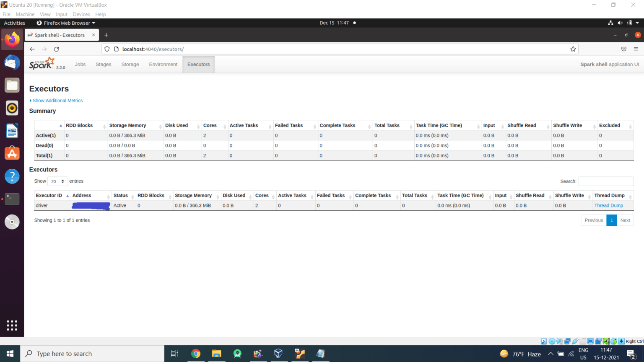Open the Devices menu in VirtualBox

[x=81, y=14]
